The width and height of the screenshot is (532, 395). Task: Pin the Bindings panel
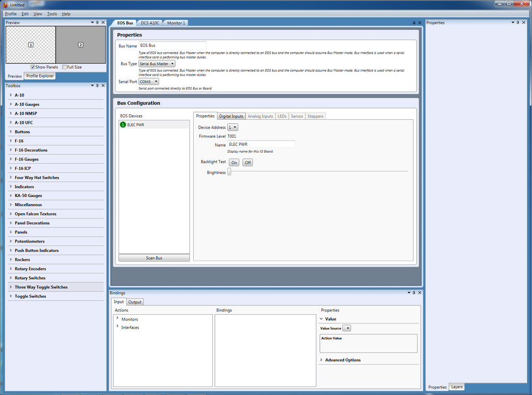tap(414, 292)
